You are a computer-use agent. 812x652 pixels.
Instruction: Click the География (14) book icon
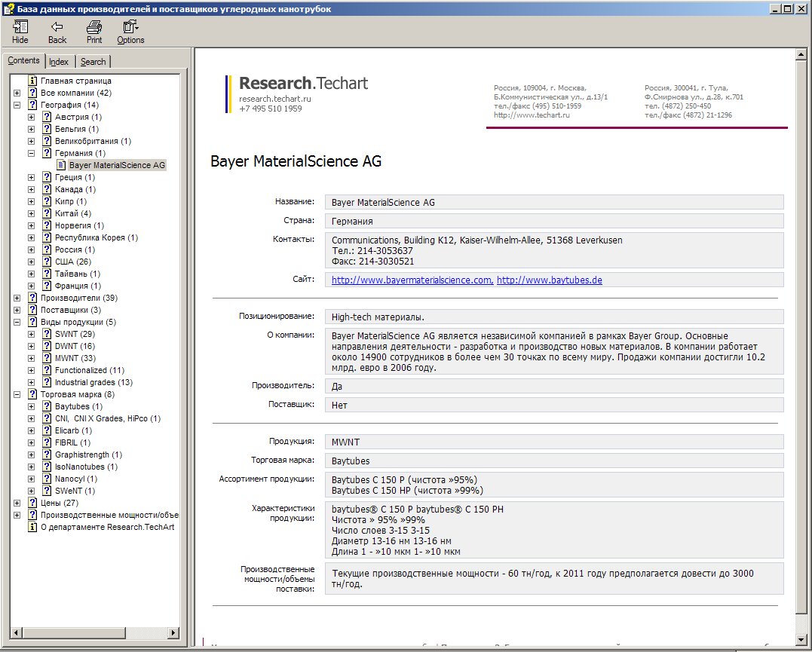click(32, 105)
